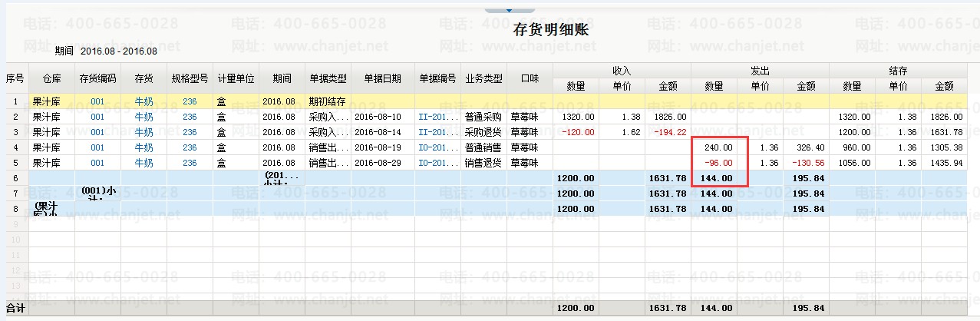This screenshot has height=321, width=980.
Task: Sort by the 序号 column header
Action: point(15,78)
